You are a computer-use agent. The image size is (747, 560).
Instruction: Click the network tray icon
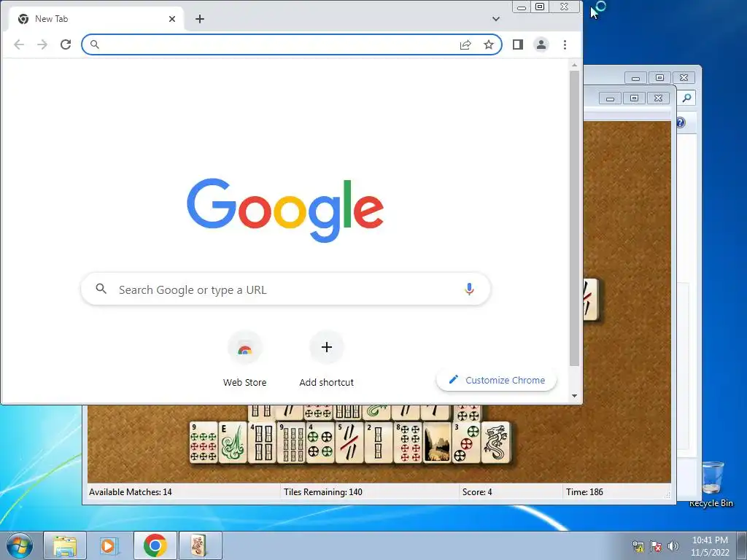click(x=638, y=546)
